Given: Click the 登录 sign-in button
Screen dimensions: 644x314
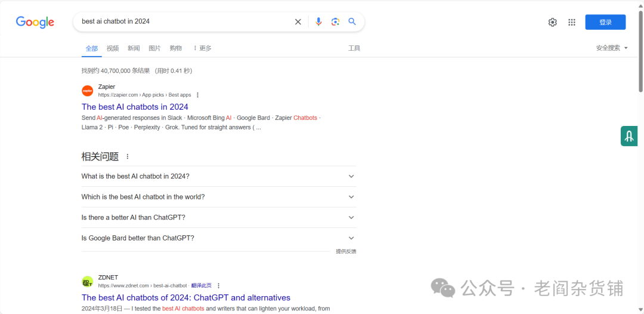Looking at the screenshot, I should coord(605,22).
